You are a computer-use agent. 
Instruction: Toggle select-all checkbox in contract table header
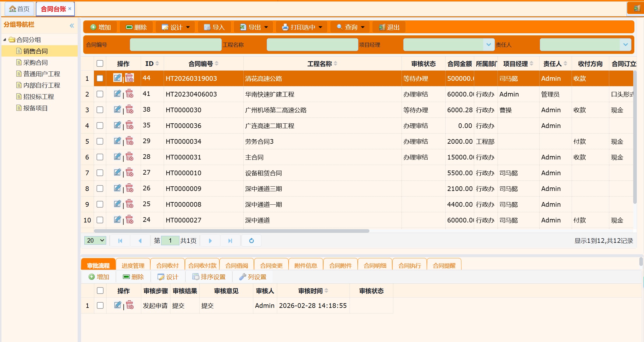(100, 64)
